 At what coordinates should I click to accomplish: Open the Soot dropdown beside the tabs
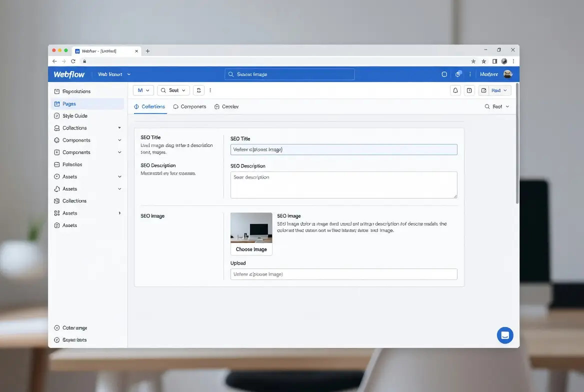(497, 106)
